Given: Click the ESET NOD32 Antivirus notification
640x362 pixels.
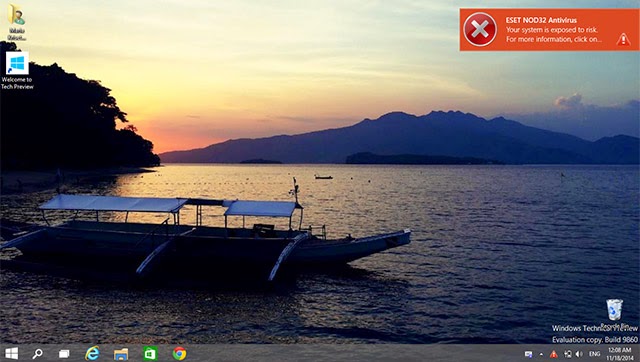Looking at the screenshot, I should (x=549, y=30).
